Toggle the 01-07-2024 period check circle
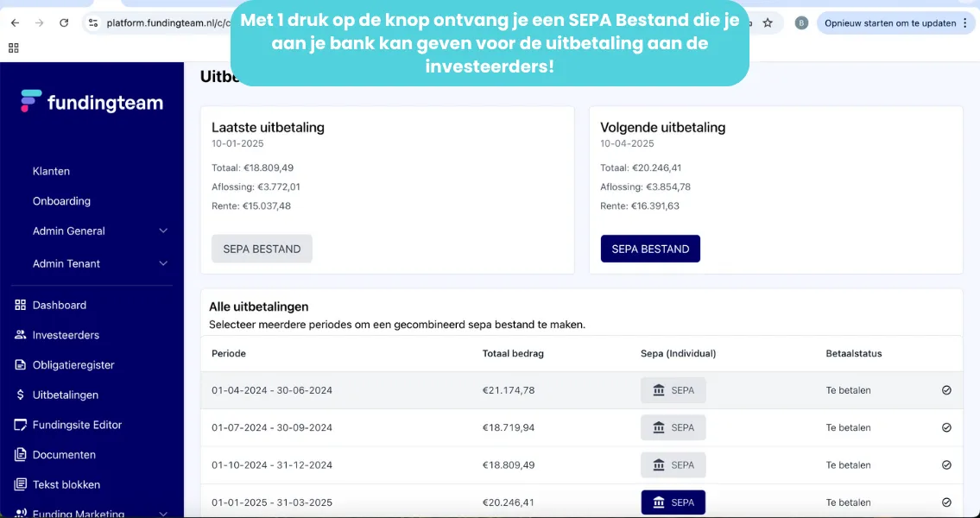 click(x=946, y=427)
